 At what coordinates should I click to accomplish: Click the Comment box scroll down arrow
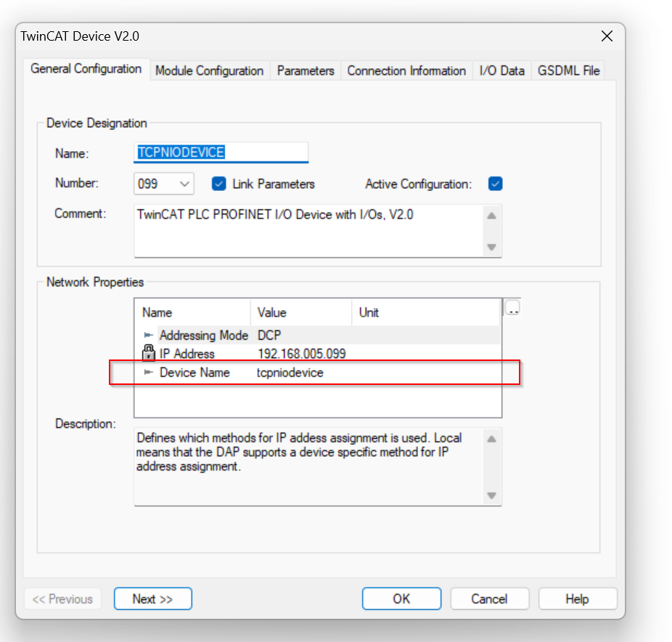point(491,247)
